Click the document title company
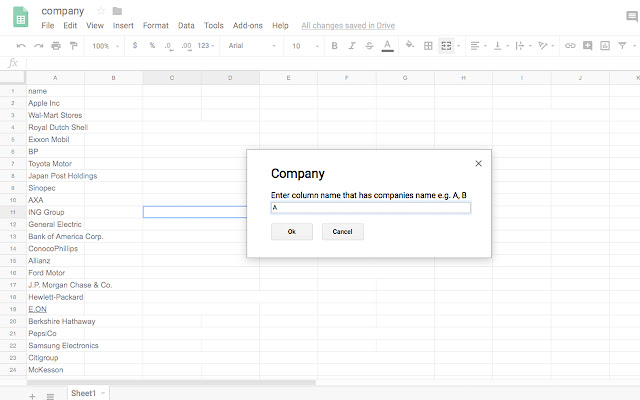 pos(62,11)
